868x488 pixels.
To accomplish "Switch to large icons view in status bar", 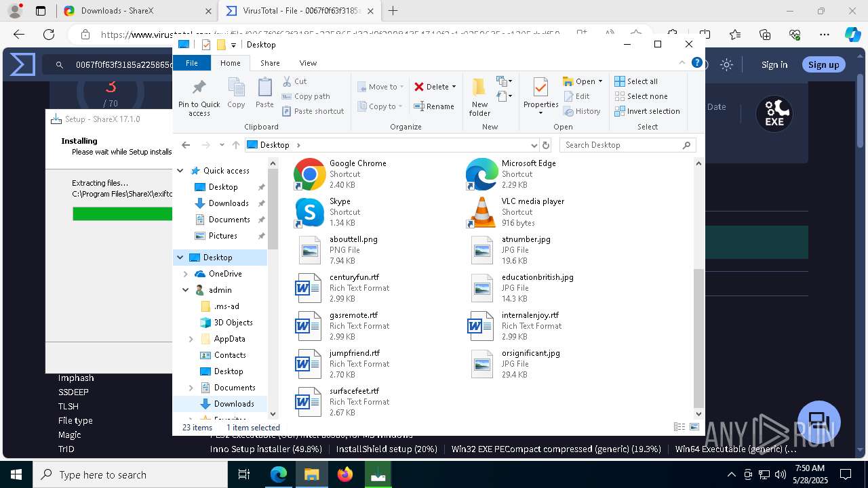I will [x=694, y=427].
